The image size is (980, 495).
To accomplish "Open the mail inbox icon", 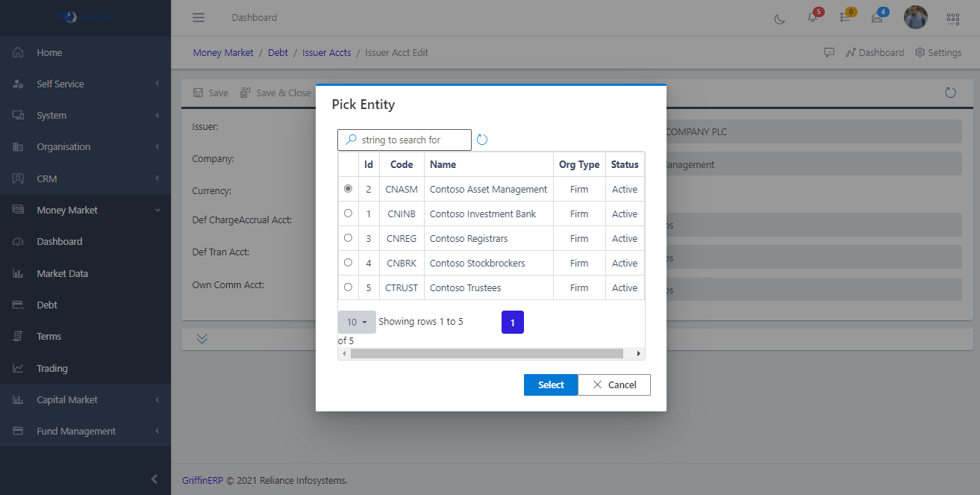I will pyautogui.click(x=877, y=18).
